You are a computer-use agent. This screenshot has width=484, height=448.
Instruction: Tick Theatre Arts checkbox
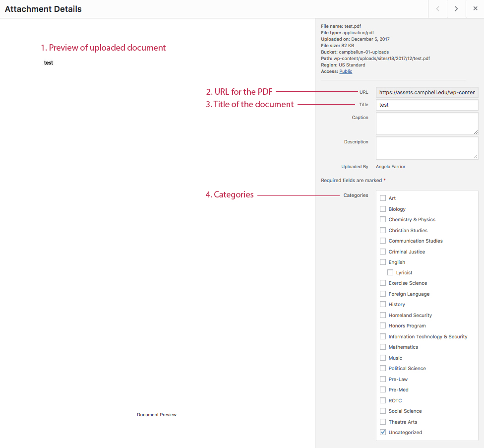tap(383, 422)
